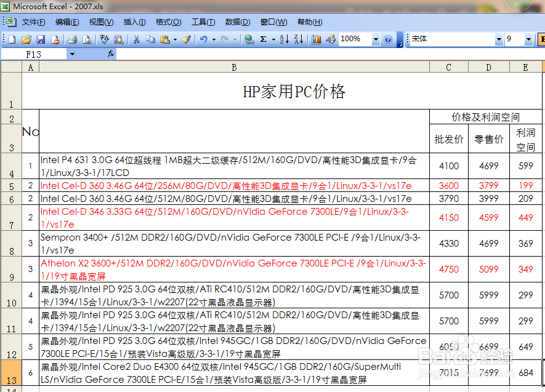The width and height of the screenshot is (545, 392).
Task: Open the 格式(O) menu
Action: (168, 22)
